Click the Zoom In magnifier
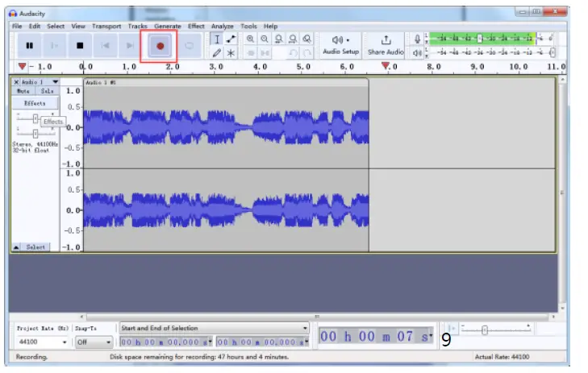This screenshot has width=588, height=373. (250, 39)
